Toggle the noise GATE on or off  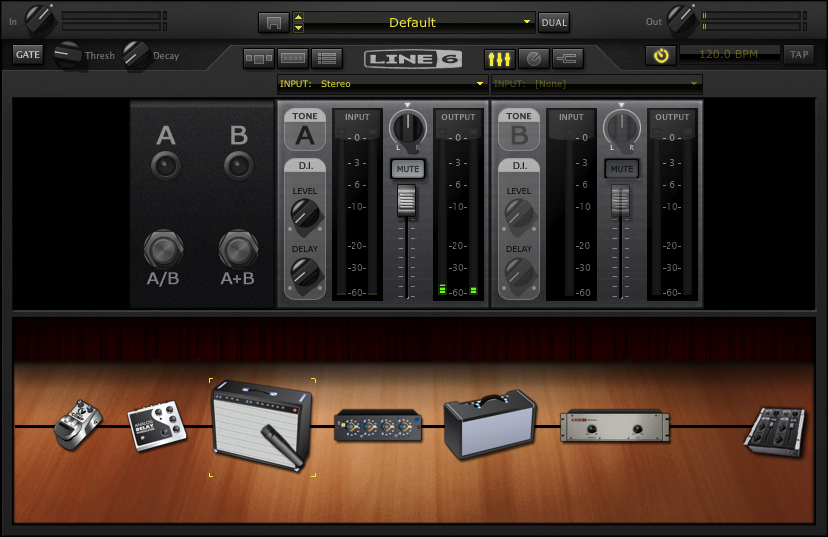28,54
